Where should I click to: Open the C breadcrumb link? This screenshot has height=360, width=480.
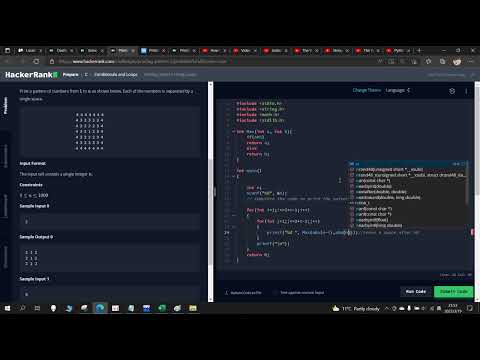click(86, 75)
